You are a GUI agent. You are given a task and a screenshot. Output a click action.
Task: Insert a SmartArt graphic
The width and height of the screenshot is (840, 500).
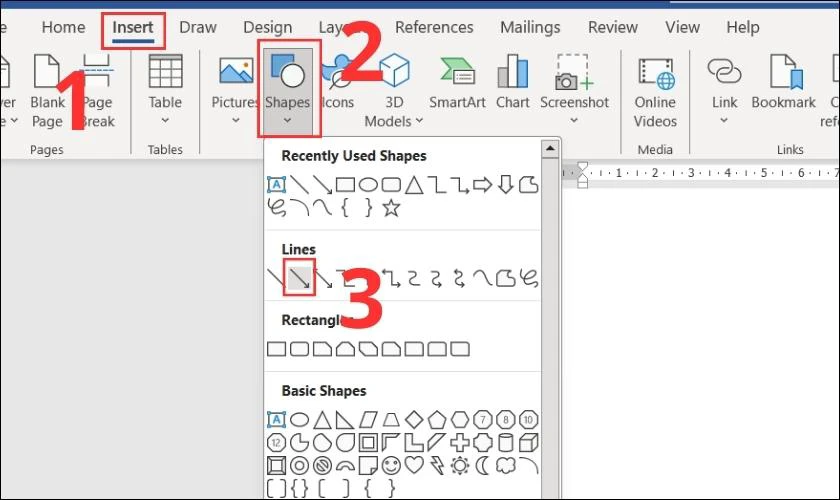point(457,81)
